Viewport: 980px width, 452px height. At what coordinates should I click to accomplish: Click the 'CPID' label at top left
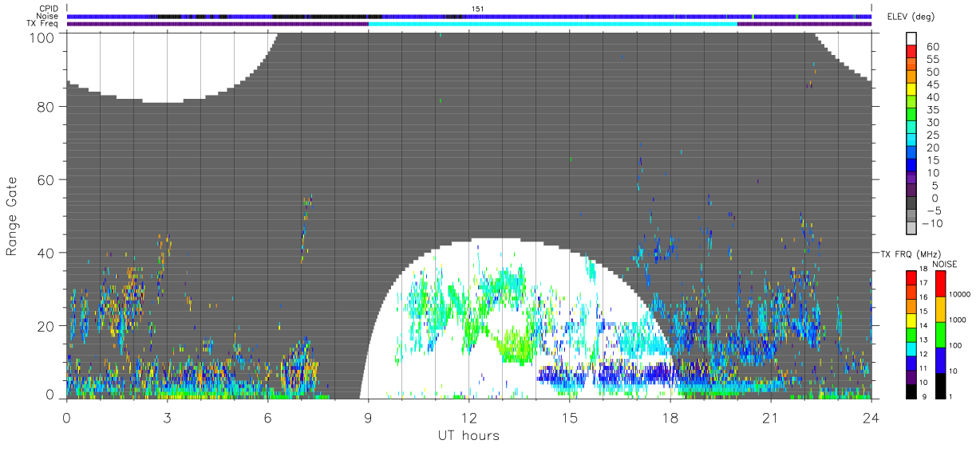pos(49,9)
